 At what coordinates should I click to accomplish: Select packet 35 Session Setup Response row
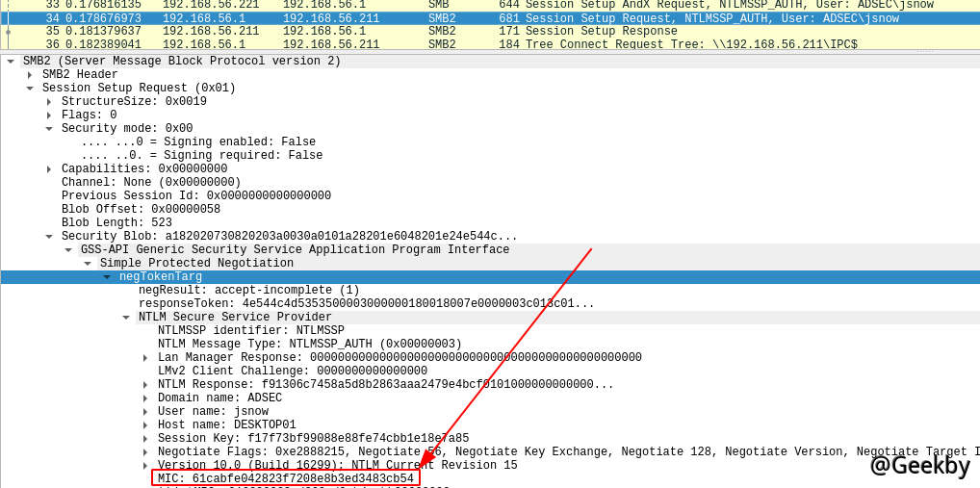coord(385,32)
